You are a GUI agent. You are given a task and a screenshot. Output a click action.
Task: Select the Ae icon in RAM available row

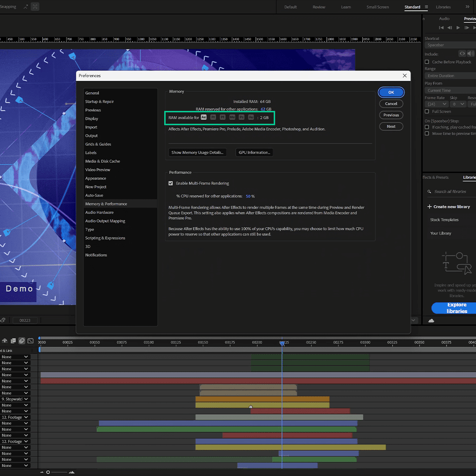click(x=204, y=117)
